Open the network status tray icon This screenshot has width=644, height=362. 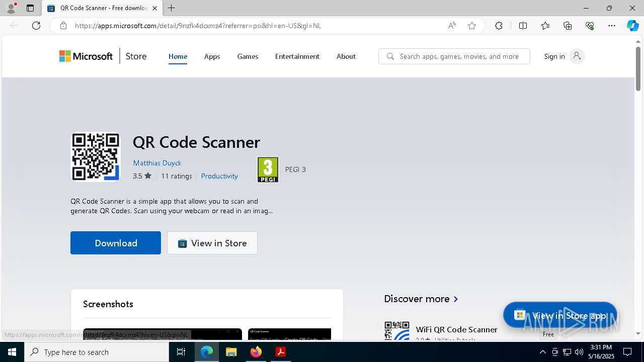567,352
